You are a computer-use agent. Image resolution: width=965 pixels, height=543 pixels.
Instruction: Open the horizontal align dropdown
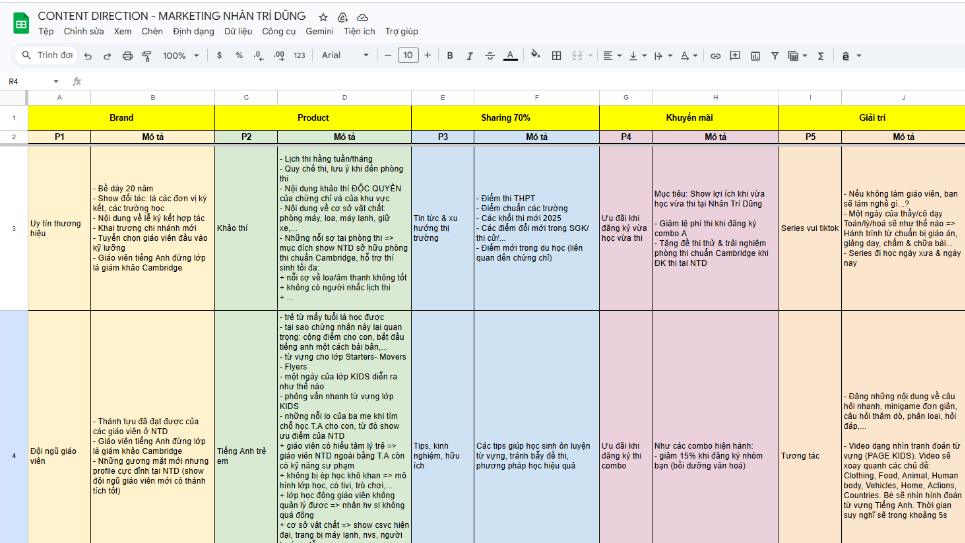612,55
